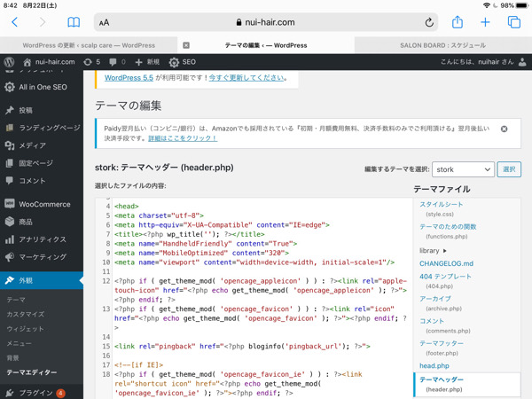The height and width of the screenshot is (399, 532).
Task: Open WordPress logo menu in admin bar
Action: pos(10,62)
